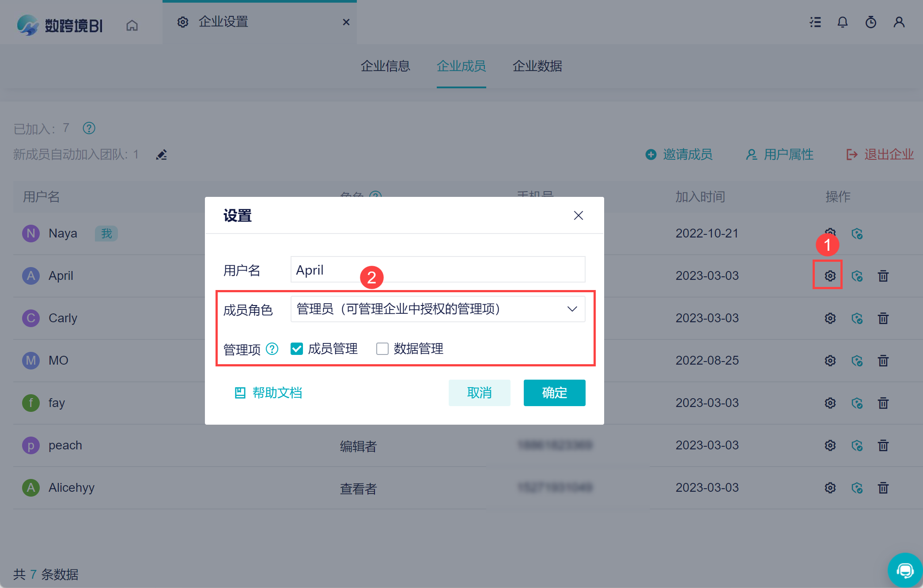Edit the auto-join team pencil icon
Screen dimensions: 923x588
coord(162,155)
